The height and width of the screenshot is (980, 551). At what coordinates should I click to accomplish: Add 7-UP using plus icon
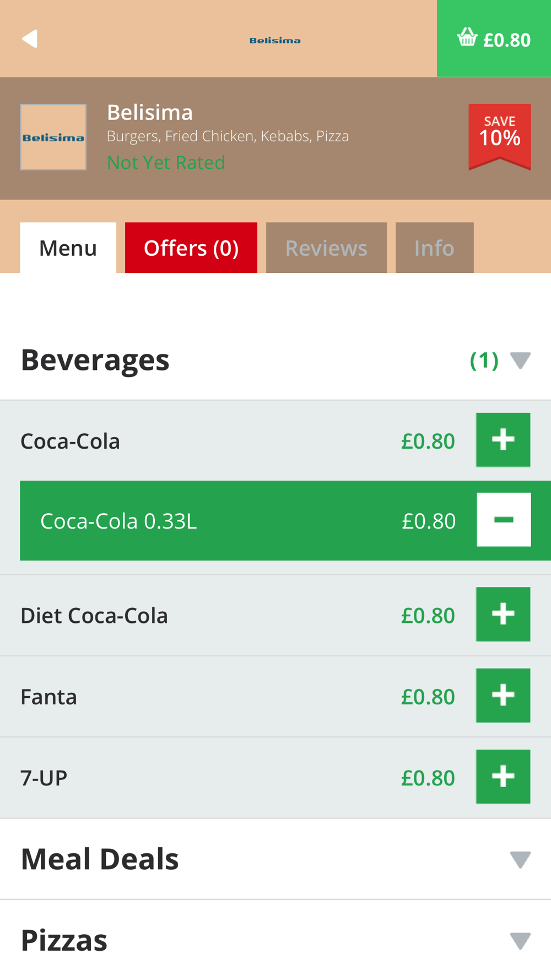[503, 777]
